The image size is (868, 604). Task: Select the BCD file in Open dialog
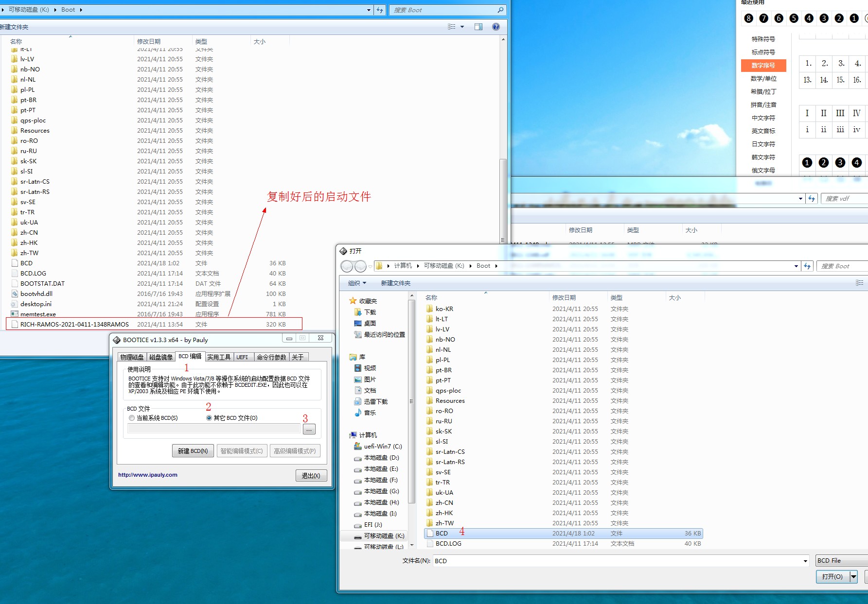coord(563,534)
